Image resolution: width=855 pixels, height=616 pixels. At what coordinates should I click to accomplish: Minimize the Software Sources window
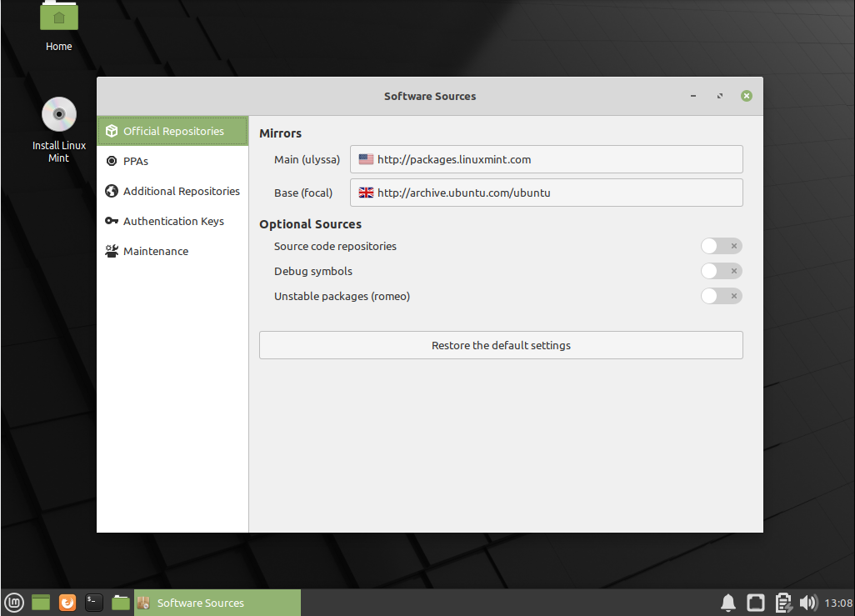693,96
